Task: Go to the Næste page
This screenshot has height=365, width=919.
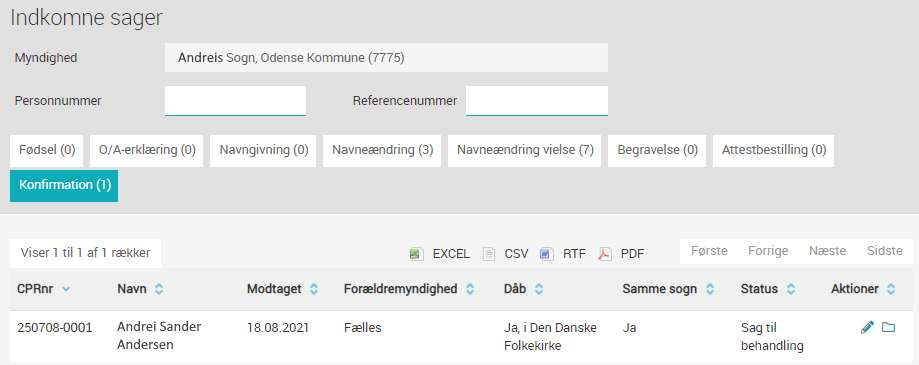Action: click(x=828, y=251)
